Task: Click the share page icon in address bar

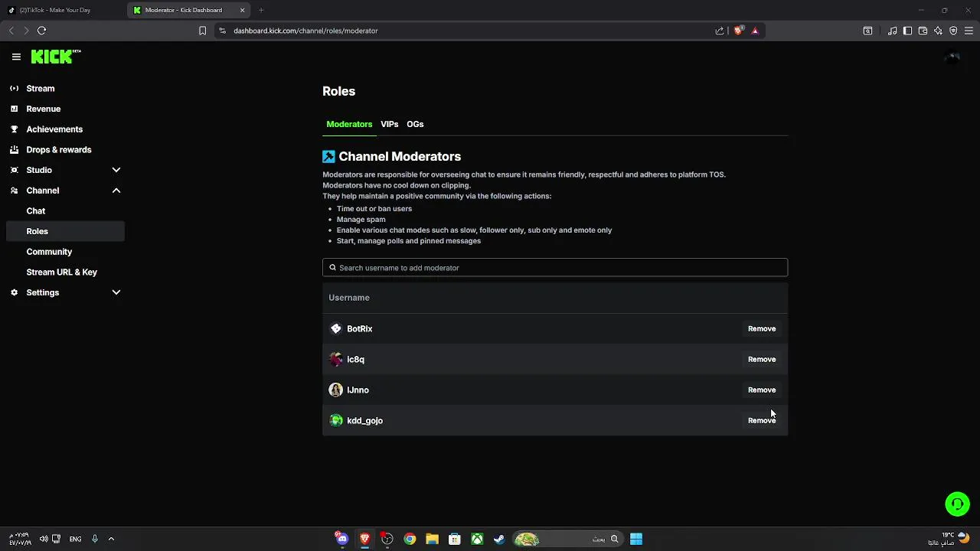Action: click(x=720, y=31)
